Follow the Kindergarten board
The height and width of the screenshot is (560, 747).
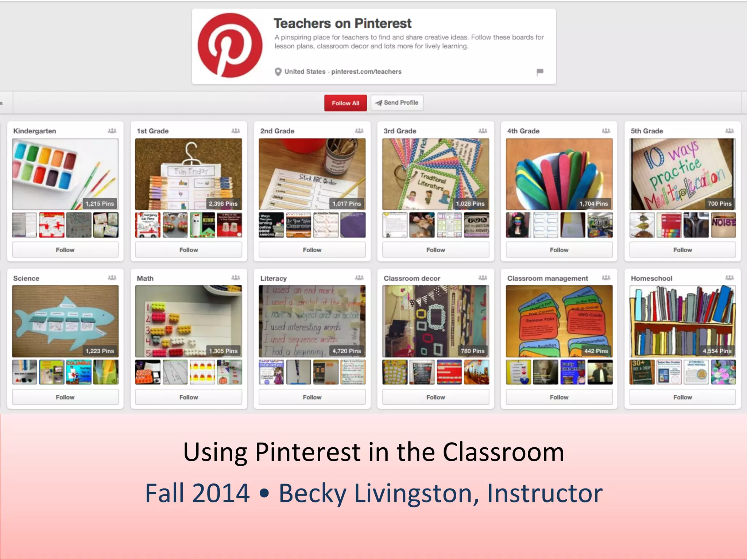coord(65,250)
